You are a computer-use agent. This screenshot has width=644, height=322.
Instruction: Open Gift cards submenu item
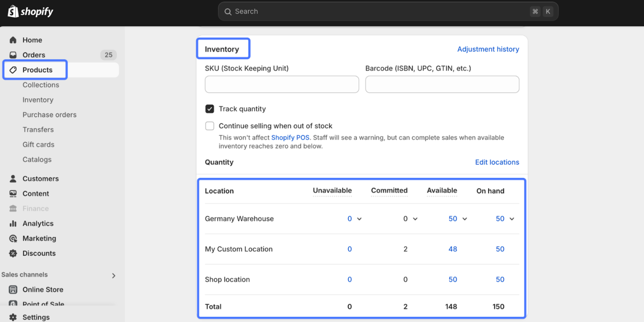(39, 144)
